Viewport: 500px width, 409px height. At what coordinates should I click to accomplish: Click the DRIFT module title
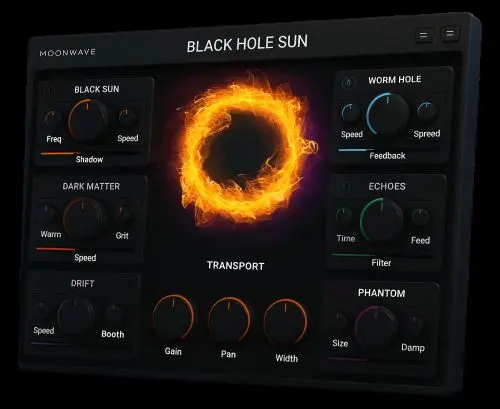82,284
